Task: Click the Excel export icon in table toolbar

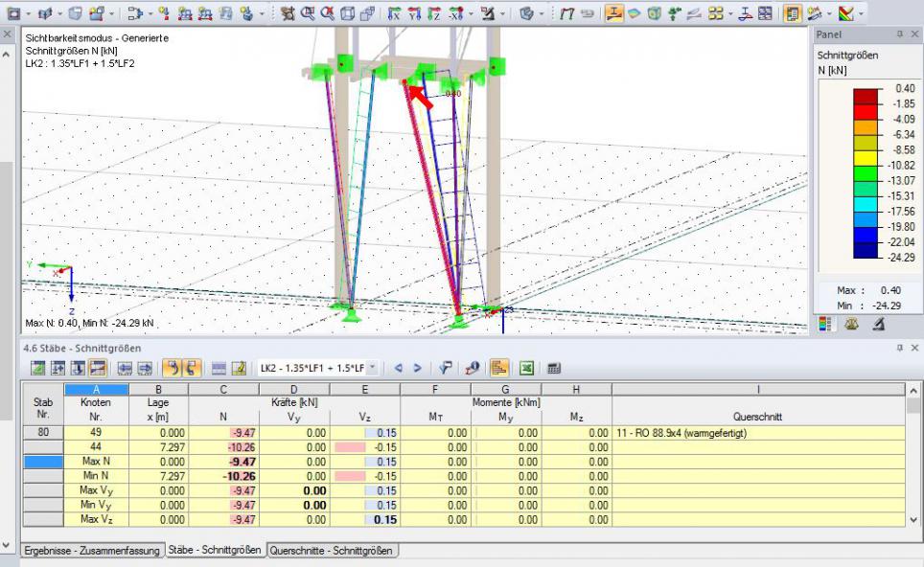Action: tap(526, 368)
